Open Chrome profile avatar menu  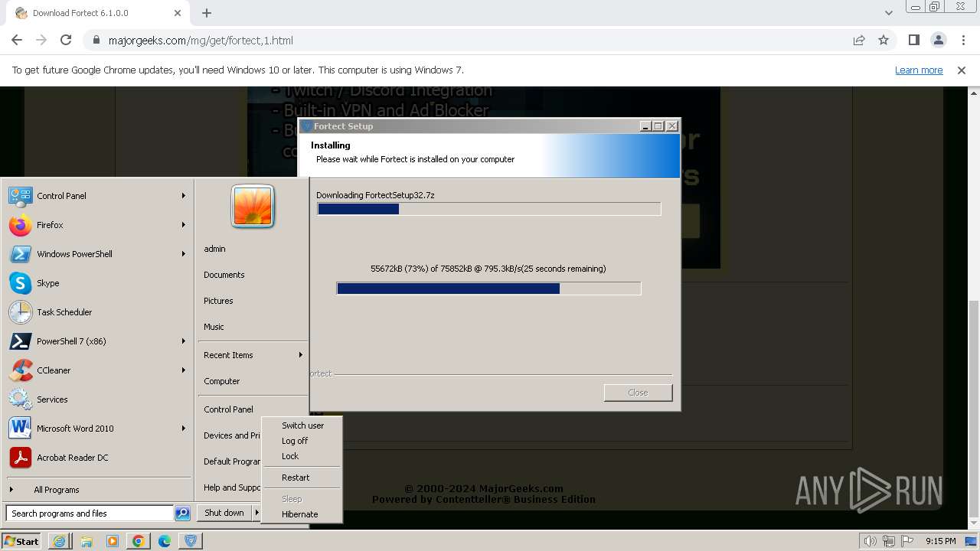tap(939, 40)
